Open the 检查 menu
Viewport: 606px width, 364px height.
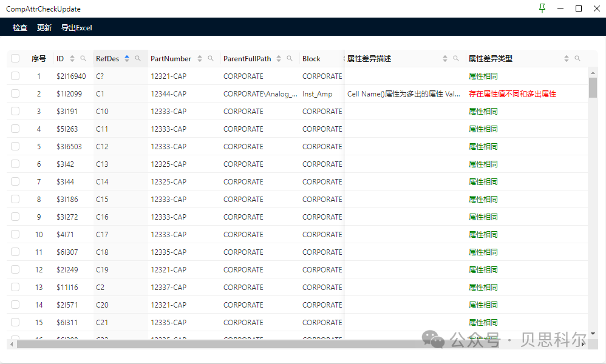pos(19,27)
